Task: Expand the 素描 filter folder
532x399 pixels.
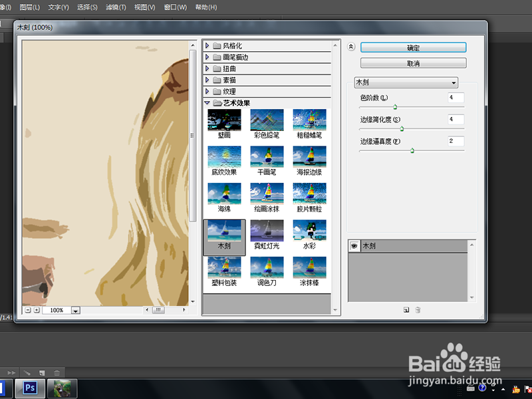Action: click(207, 80)
